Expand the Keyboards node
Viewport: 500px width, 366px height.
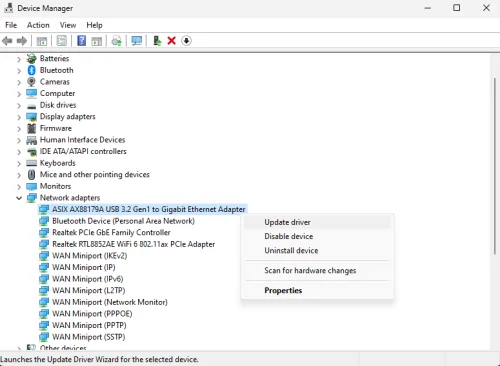tap(19, 164)
